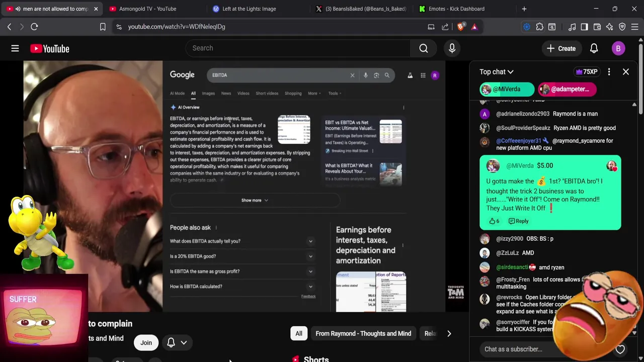This screenshot has height=362, width=644.
Task: Click username @adrianelizondo2903 in chat
Action: click(523, 114)
